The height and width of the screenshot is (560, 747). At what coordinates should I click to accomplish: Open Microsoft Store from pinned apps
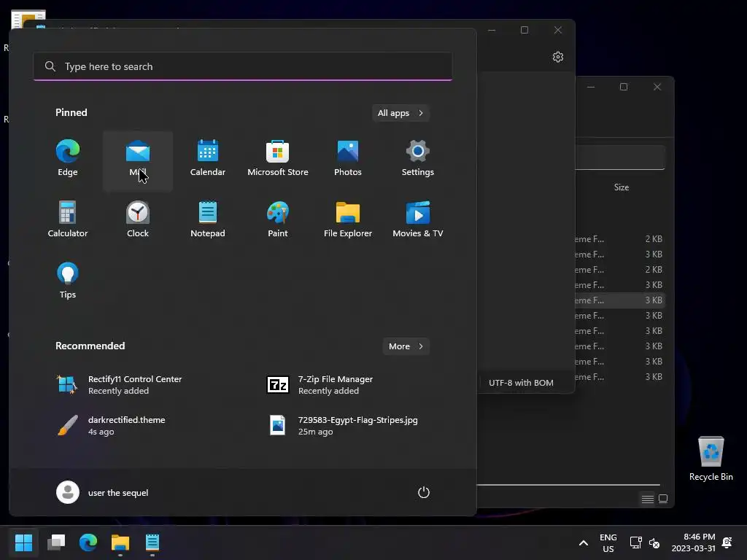pos(278,159)
